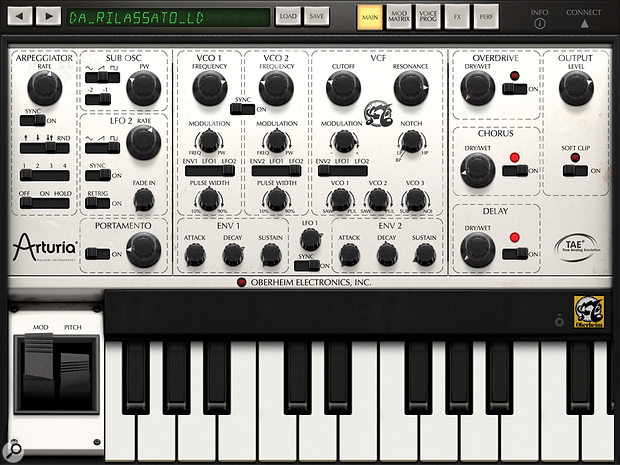The image size is (620, 465).
Task: Click the LFO 1 rate knob
Action: coord(311,239)
